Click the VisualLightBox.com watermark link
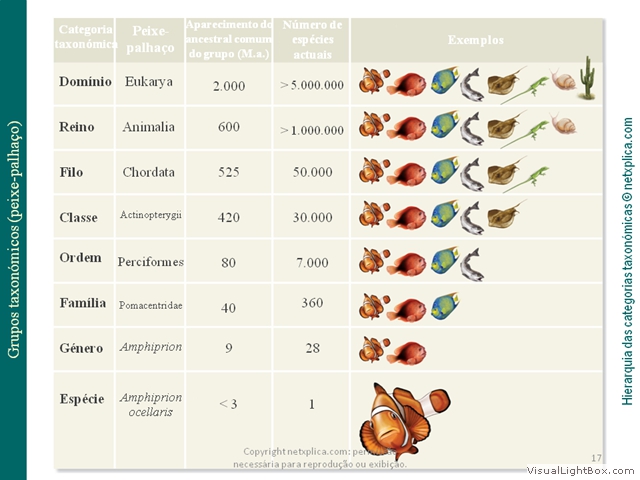 pyautogui.click(x=580, y=471)
